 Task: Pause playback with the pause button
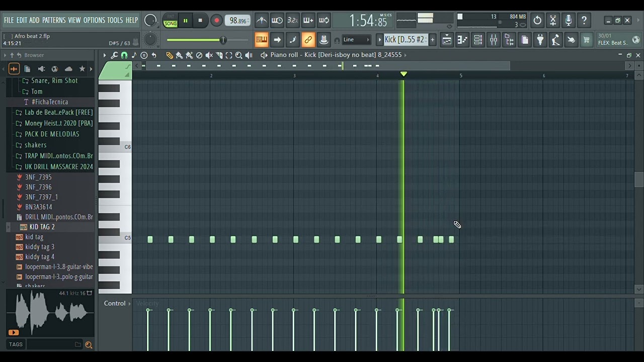click(x=185, y=21)
